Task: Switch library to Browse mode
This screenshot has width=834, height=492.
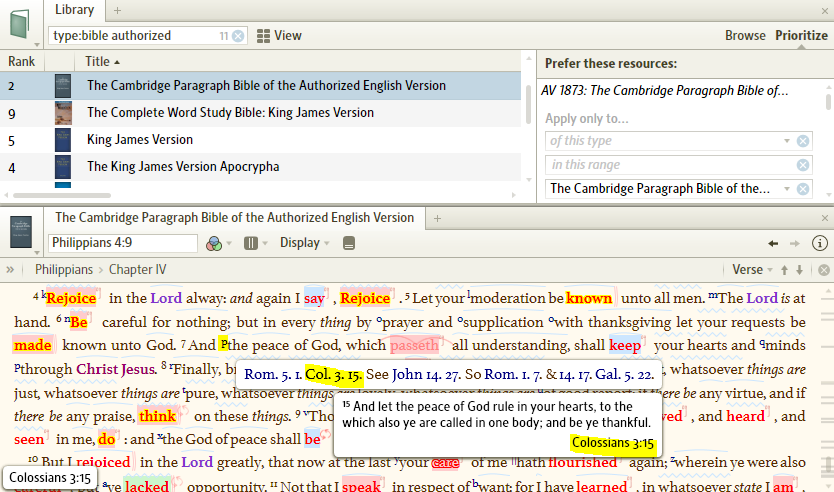Action: point(745,36)
